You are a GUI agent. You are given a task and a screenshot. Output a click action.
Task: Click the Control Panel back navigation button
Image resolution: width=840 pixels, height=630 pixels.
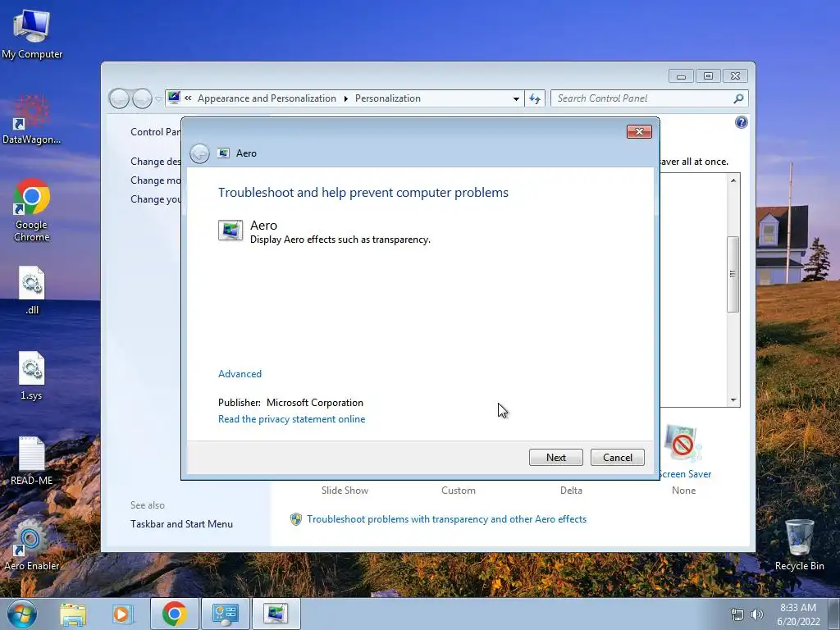[119, 98]
